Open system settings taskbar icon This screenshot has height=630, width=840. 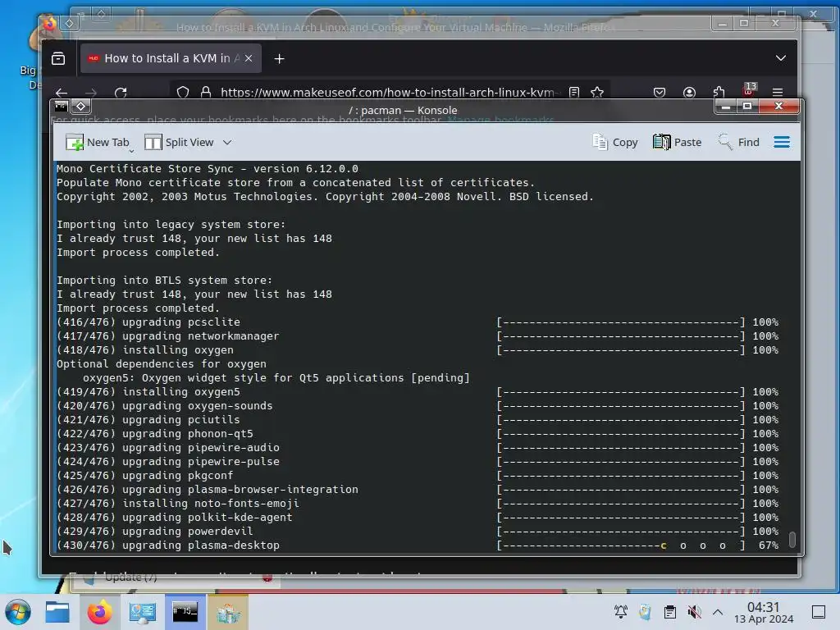pos(143,612)
